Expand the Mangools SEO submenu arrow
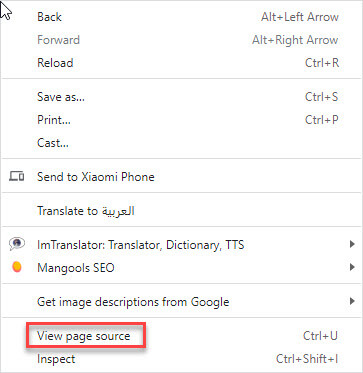The width and height of the screenshot is (363, 373). pyautogui.click(x=352, y=267)
